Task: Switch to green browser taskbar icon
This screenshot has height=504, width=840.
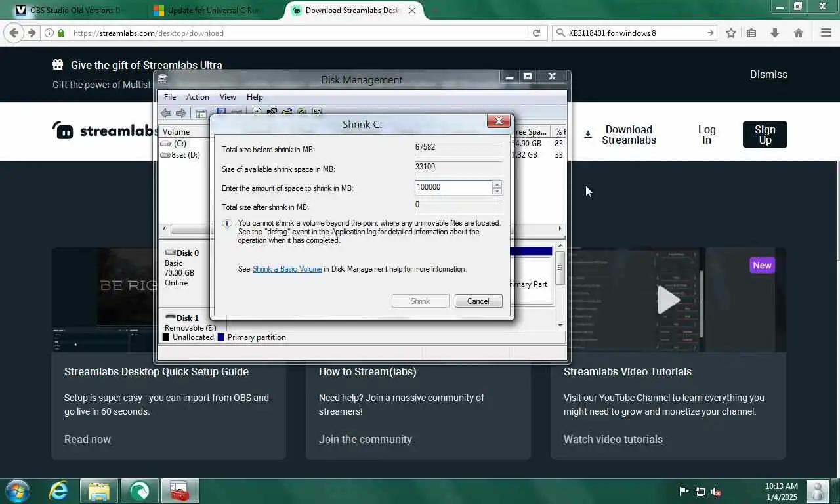Action: (139, 491)
